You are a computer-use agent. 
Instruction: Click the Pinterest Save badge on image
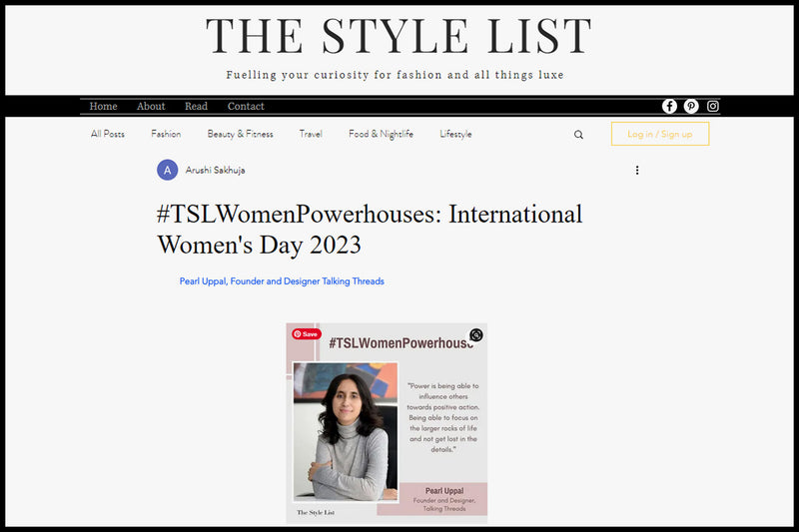[307, 334]
